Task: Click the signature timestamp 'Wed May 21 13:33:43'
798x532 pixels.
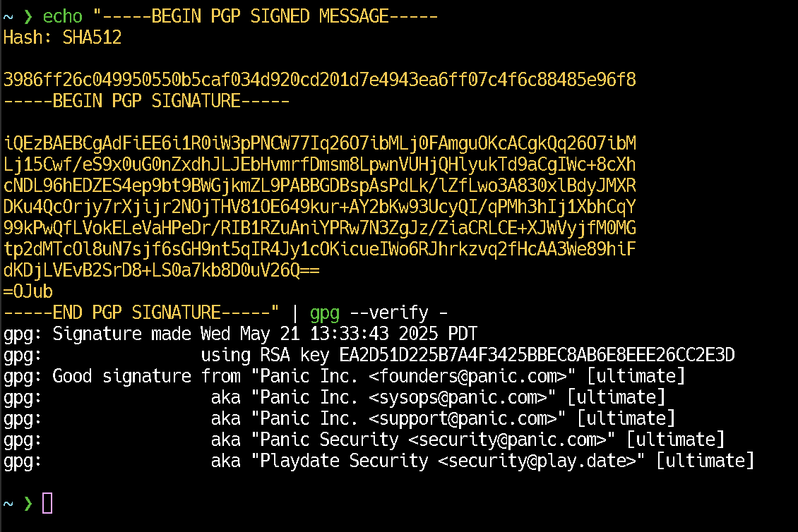Action: click(x=294, y=334)
